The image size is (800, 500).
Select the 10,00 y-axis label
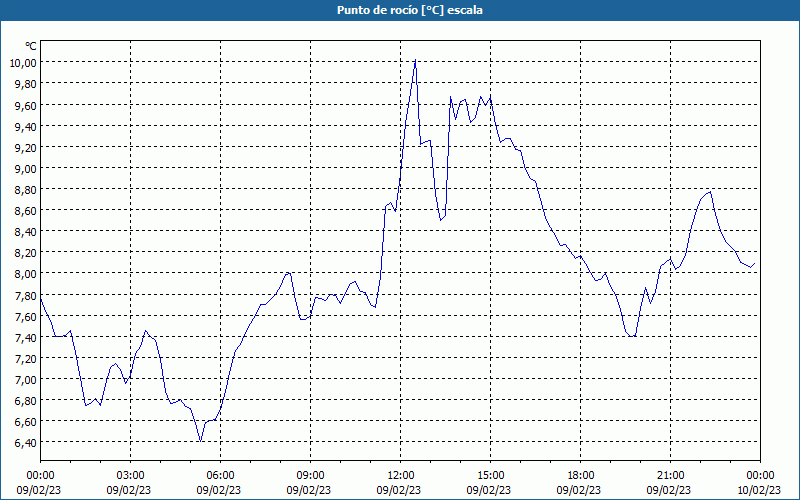pyautogui.click(x=23, y=62)
